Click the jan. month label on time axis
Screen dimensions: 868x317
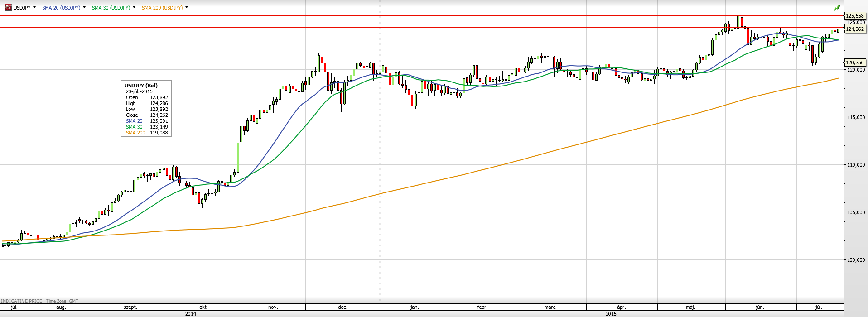(415, 307)
